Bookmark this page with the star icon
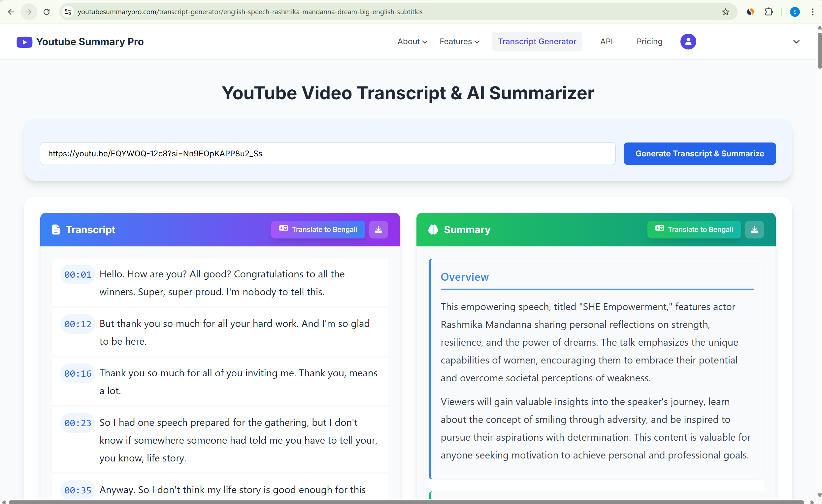The height and width of the screenshot is (504, 822). pyautogui.click(x=725, y=12)
